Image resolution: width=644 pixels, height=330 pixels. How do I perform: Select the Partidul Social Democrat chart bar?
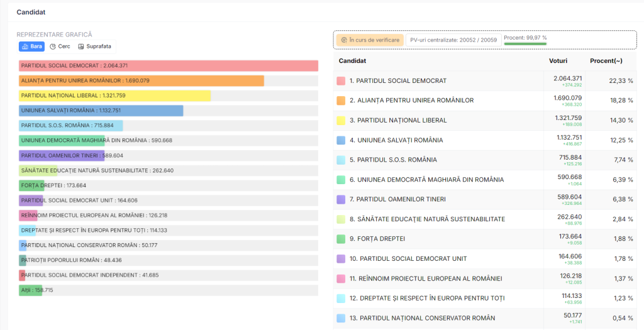[169, 65]
